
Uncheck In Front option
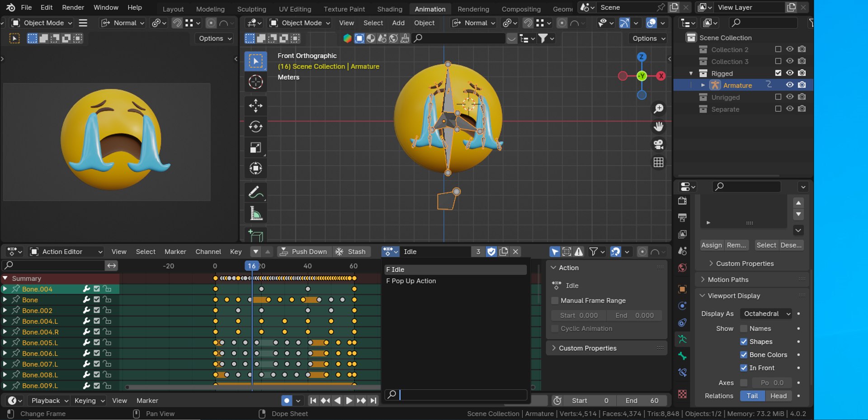click(744, 368)
